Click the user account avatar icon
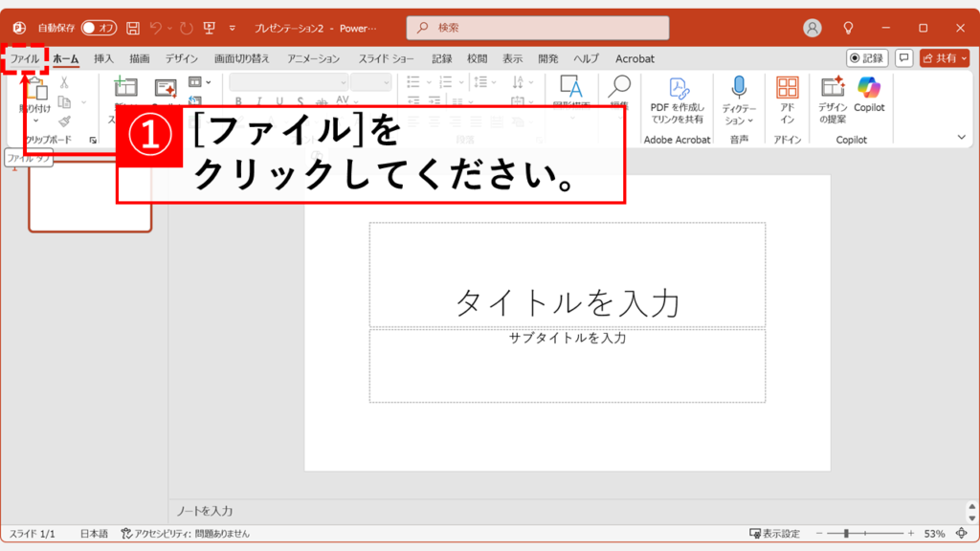980x551 pixels. pyautogui.click(x=812, y=28)
